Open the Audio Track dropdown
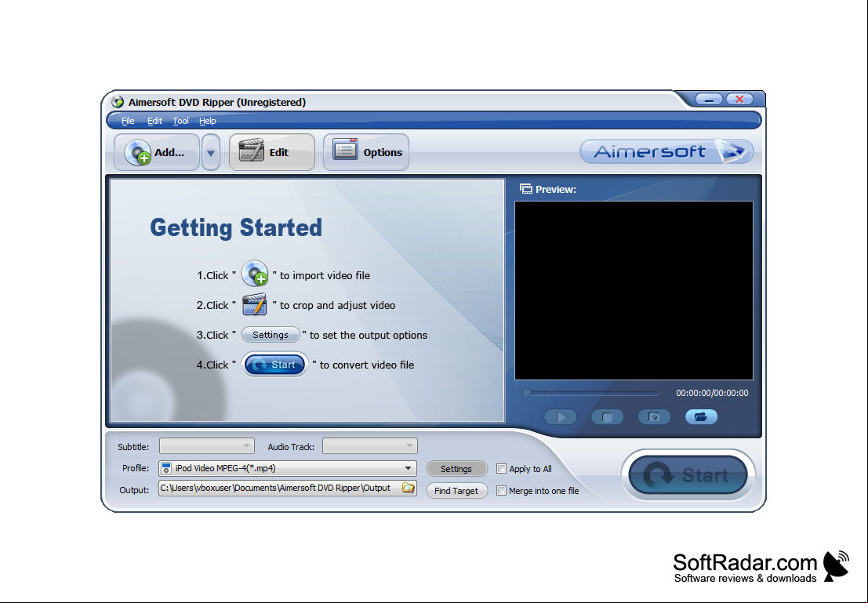The image size is (868, 603). pyautogui.click(x=370, y=445)
